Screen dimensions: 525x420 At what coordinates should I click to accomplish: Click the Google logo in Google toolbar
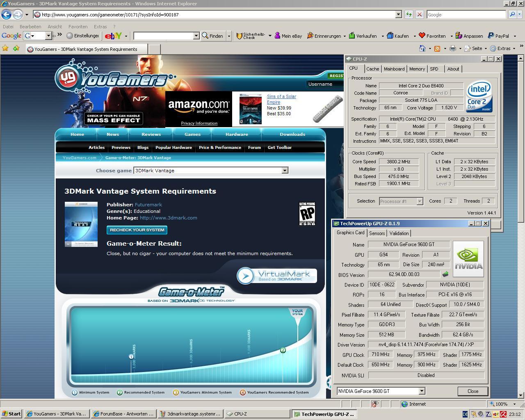coord(11,36)
